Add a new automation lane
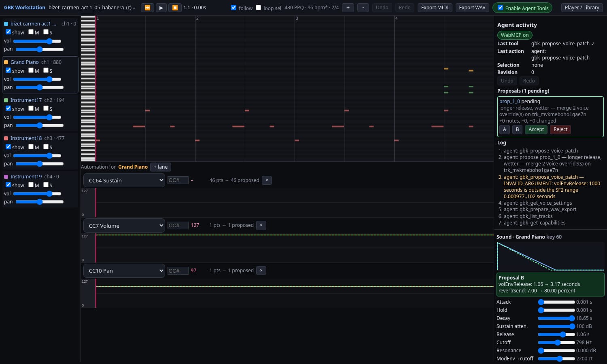The width and height of the screenshot is (607, 364). (x=161, y=167)
